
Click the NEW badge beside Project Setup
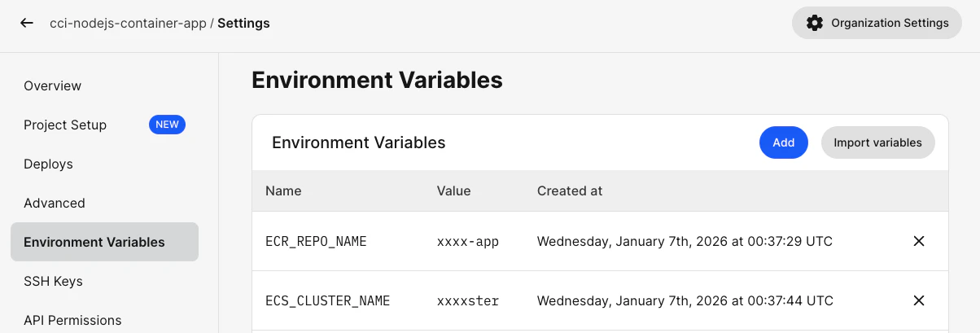pos(167,125)
